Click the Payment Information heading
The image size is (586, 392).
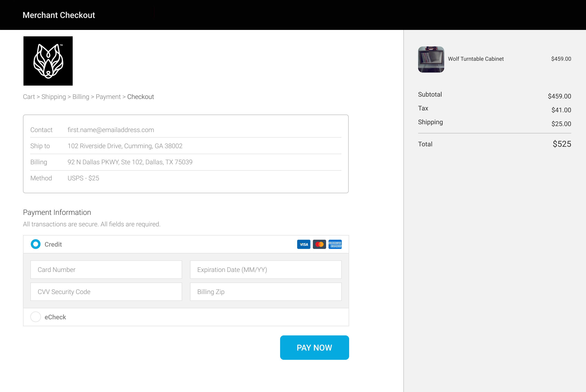57,213
